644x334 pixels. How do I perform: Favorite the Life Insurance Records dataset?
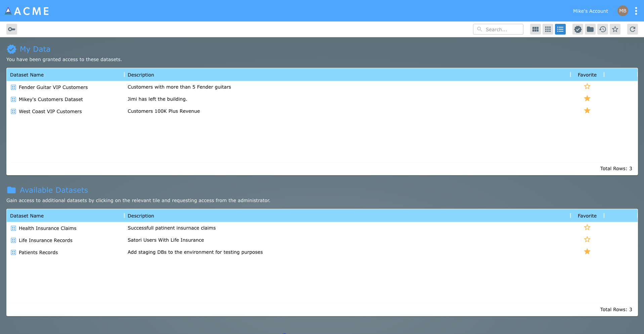point(587,239)
